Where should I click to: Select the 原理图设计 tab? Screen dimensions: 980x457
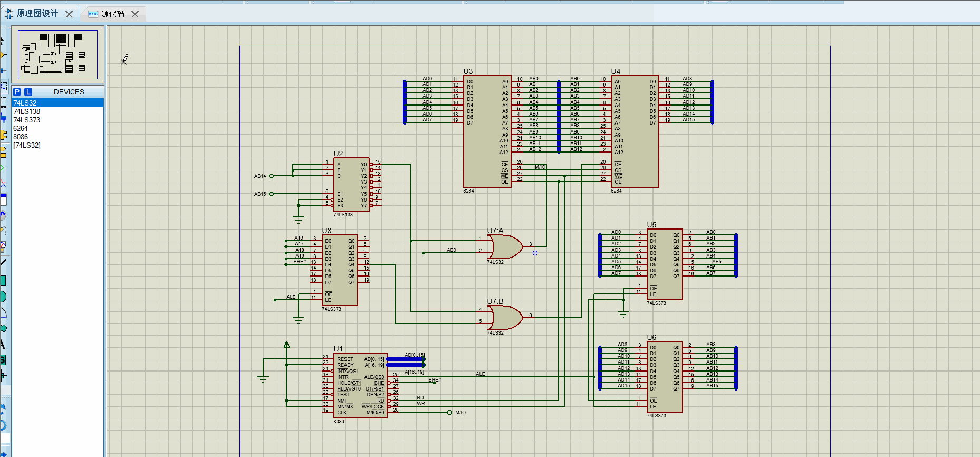click(x=37, y=14)
